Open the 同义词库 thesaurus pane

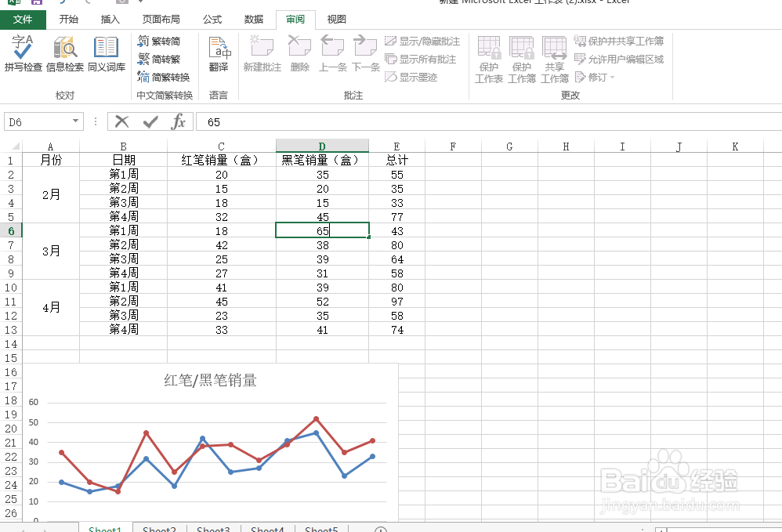pyautogui.click(x=106, y=56)
